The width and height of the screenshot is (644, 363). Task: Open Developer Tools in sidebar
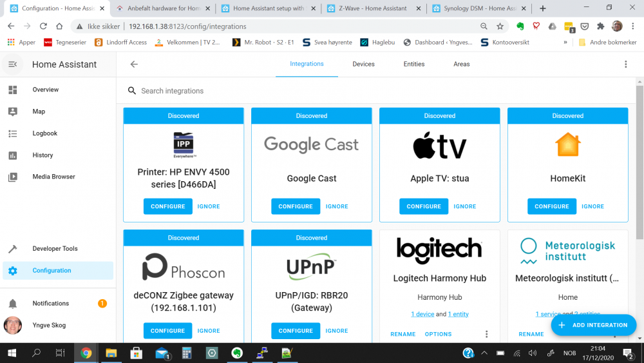click(x=58, y=249)
